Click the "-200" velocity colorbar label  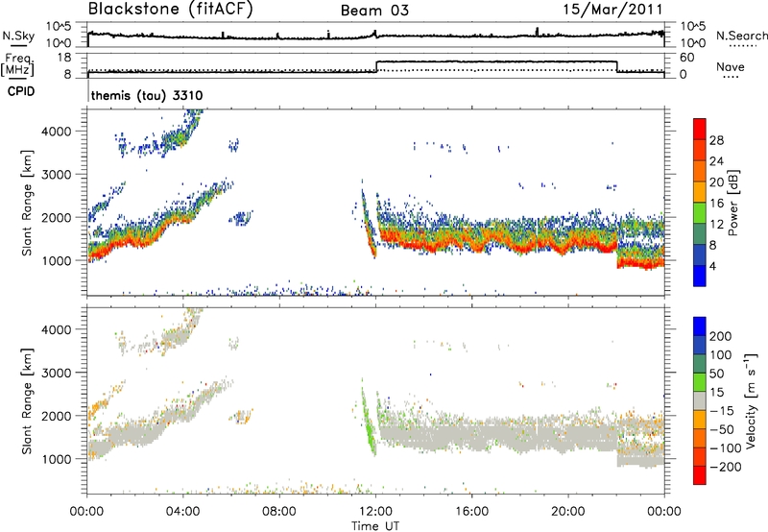click(726, 467)
